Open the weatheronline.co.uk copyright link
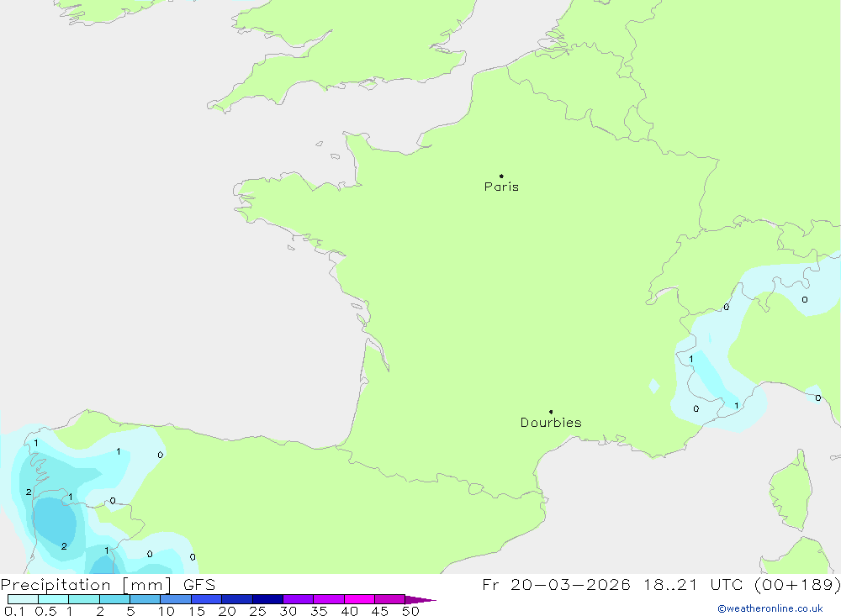Image resolution: width=841 pixels, height=616 pixels. (x=770, y=608)
